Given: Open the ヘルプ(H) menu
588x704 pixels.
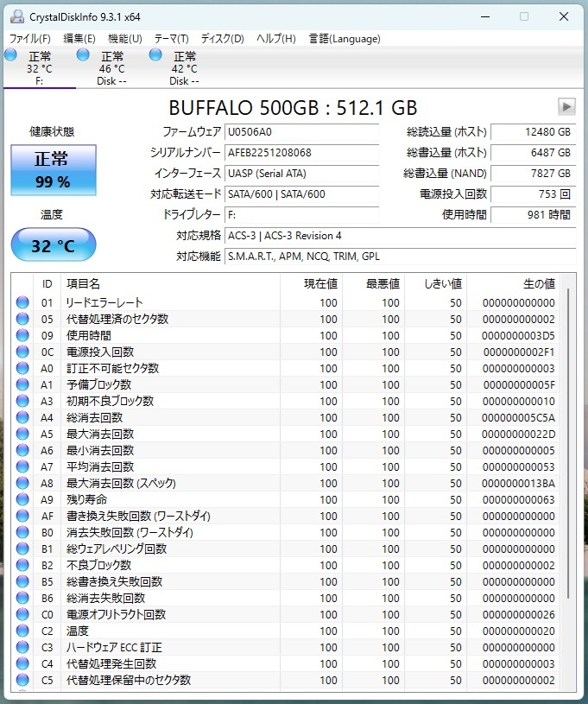Looking at the screenshot, I should [x=276, y=39].
